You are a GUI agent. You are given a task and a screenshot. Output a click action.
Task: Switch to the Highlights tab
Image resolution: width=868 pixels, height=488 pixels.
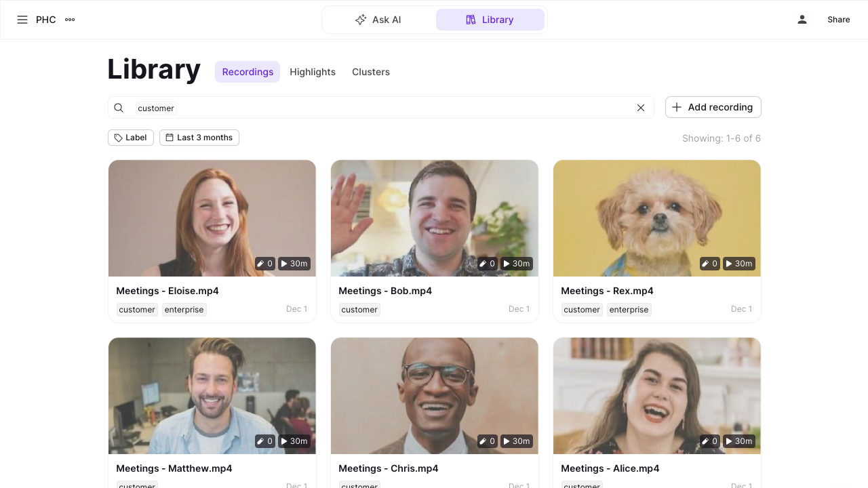pos(313,72)
